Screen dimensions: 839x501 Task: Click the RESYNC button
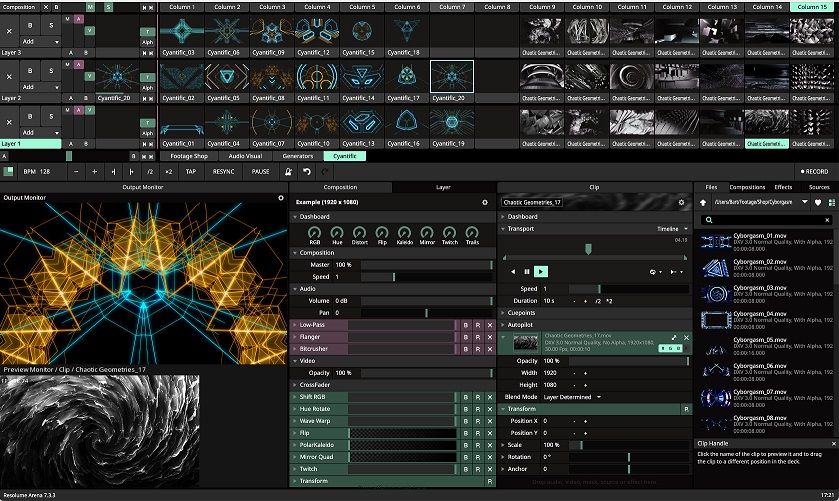coord(224,172)
